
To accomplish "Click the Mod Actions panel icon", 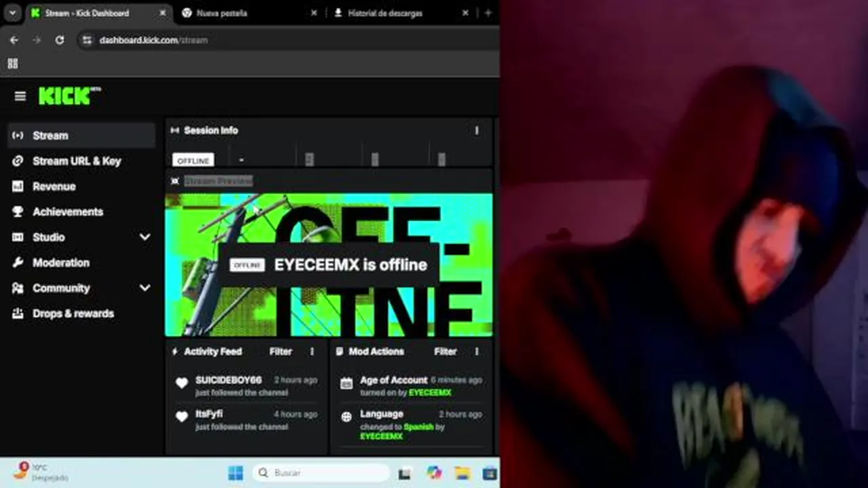I will click(340, 352).
